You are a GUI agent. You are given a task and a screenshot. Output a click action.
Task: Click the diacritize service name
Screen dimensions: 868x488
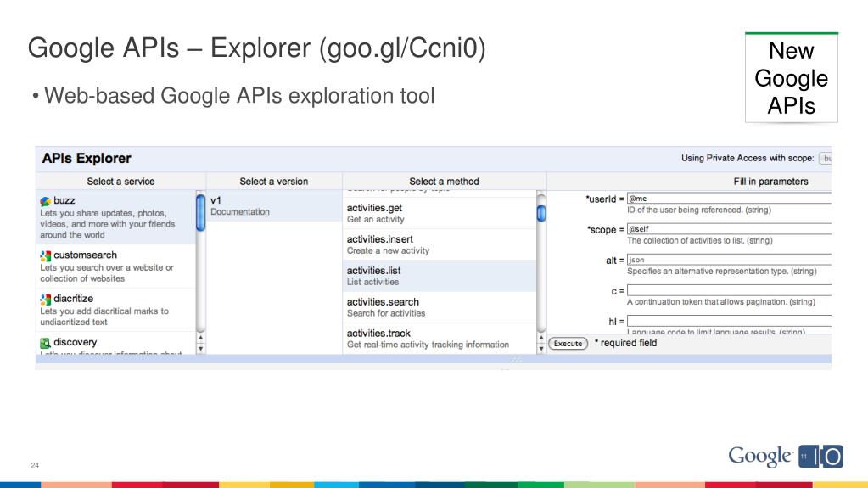73,299
